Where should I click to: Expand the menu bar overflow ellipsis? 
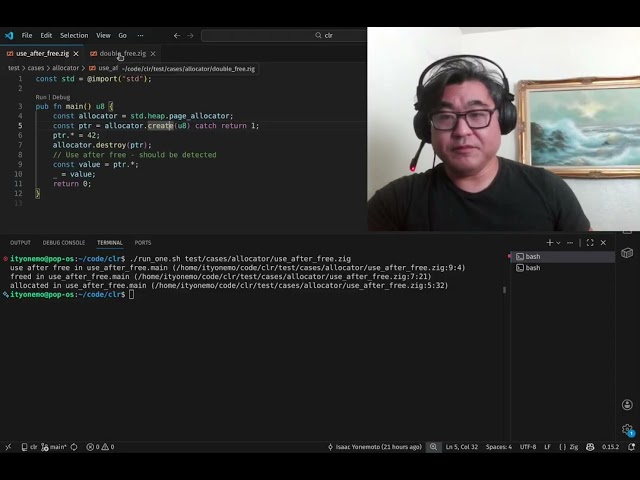click(x=140, y=36)
